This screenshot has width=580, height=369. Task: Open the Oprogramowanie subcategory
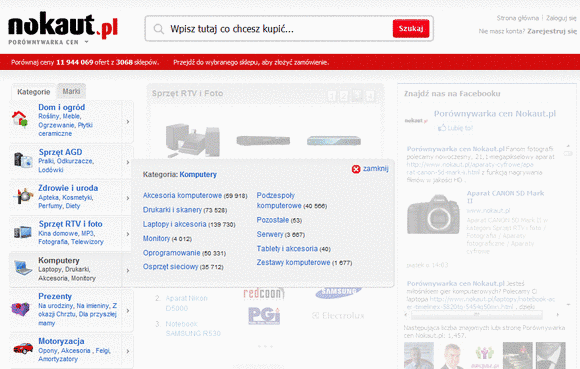pos(171,253)
